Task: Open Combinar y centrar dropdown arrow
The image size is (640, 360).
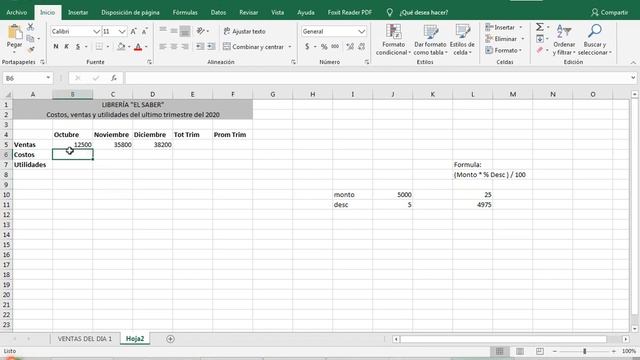Action: pos(290,47)
